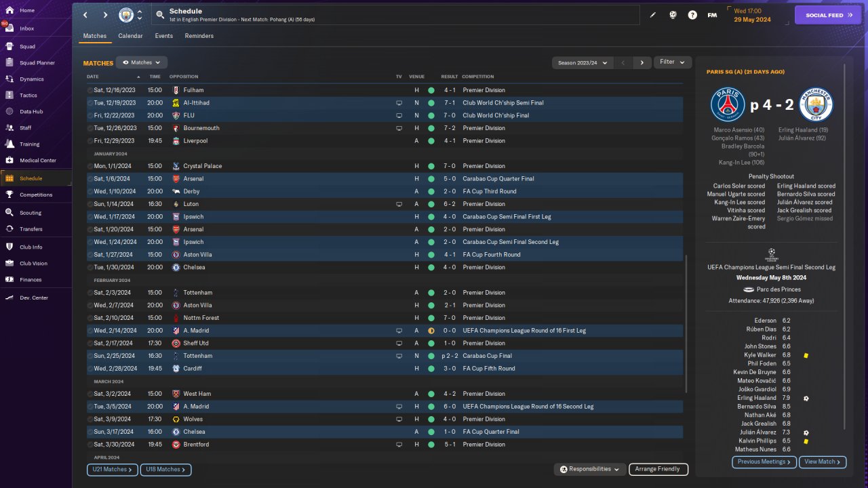Image resolution: width=868 pixels, height=488 pixels.
Task: Click the club switcher up/down chevrons
Action: pyautogui.click(x=140, y=15)
